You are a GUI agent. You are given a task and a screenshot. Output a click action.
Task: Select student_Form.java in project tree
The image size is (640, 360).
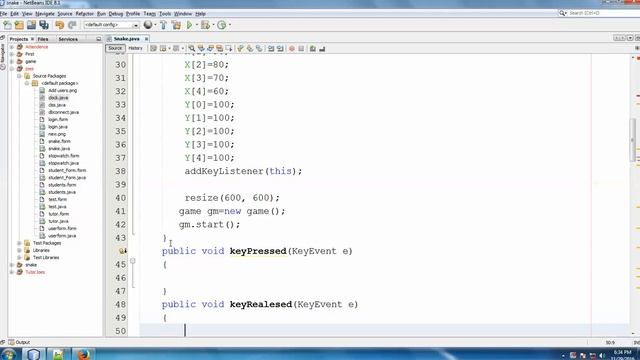point(67,178)
